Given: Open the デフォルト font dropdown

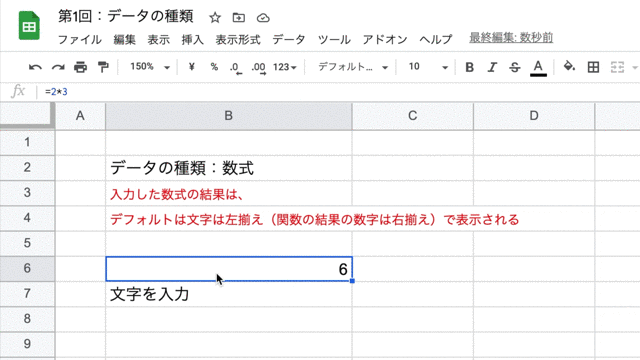Looking at the screenshot, I should 353,67.
